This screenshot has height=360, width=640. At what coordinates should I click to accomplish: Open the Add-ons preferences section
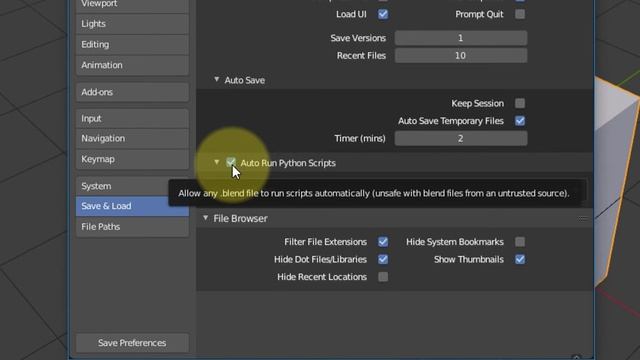pyautogui.click(x=132, y=92)
